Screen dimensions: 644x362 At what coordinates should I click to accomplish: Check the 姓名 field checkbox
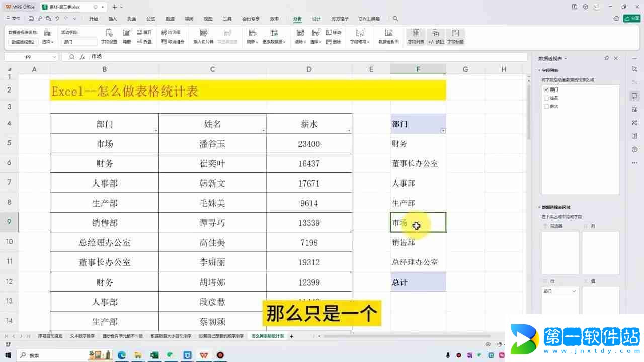pyautogui.click(x=547, y=98)
